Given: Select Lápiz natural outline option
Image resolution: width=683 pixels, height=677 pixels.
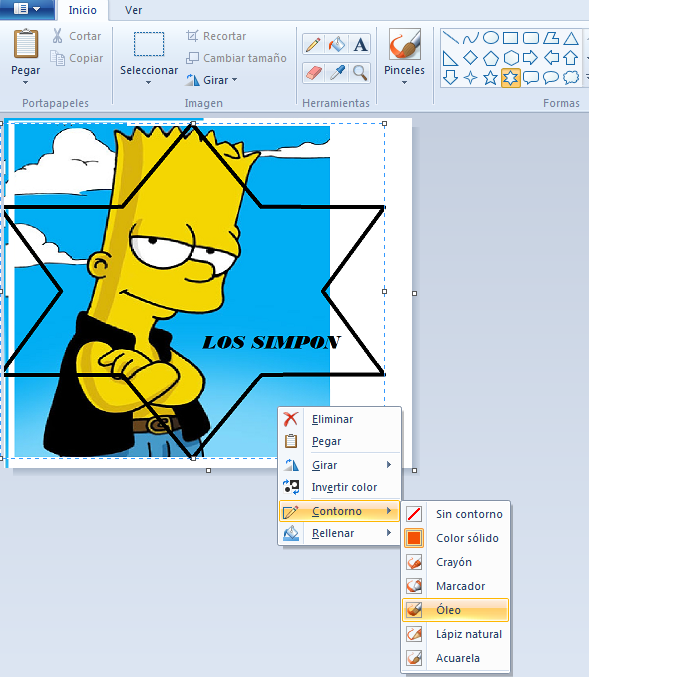Looking at the screenshot, I should (x=455, y=634).
